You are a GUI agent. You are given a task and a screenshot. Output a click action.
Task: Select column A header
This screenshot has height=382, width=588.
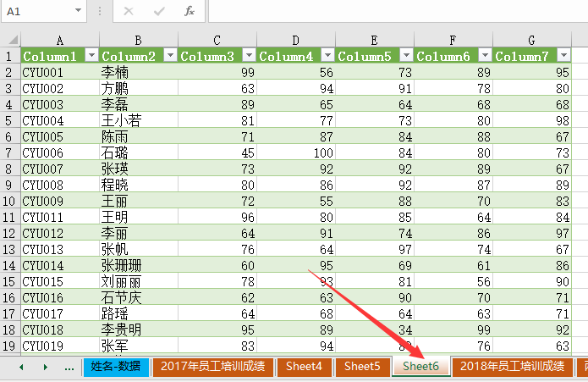pos(60,40)
